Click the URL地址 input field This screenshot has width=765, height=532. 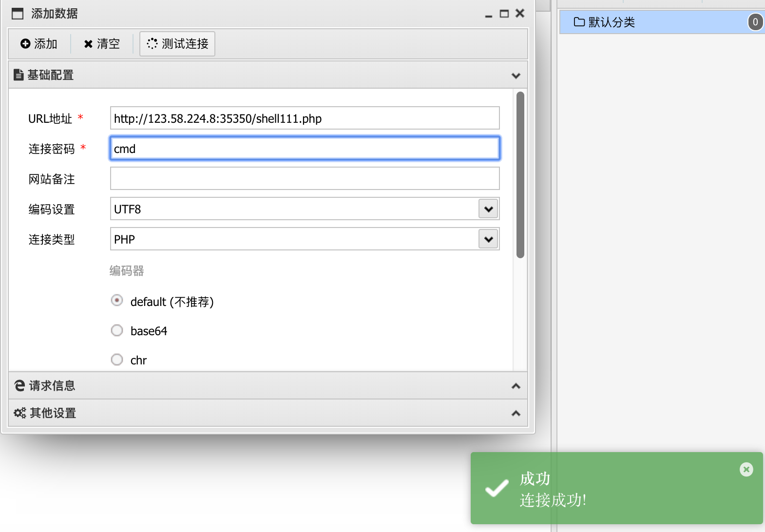[305, 118]
